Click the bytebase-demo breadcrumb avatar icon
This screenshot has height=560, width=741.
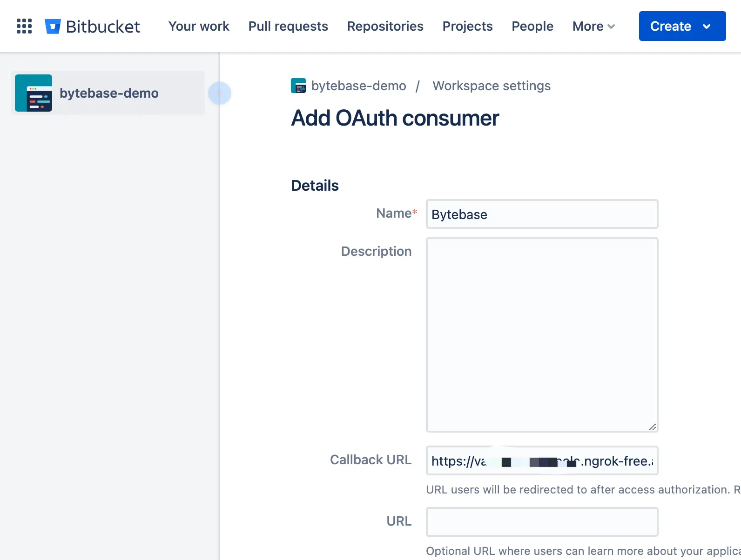pyautogui.click(x=298, y=86)
